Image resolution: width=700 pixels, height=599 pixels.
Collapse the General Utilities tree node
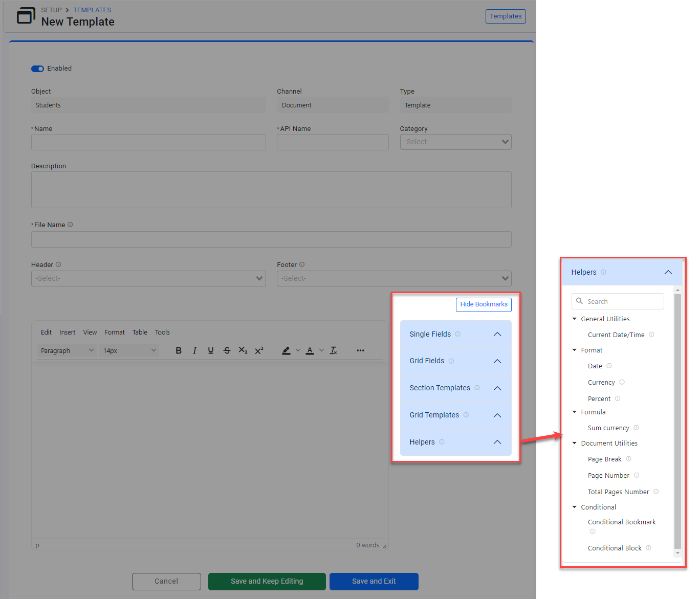click(575, 319)
